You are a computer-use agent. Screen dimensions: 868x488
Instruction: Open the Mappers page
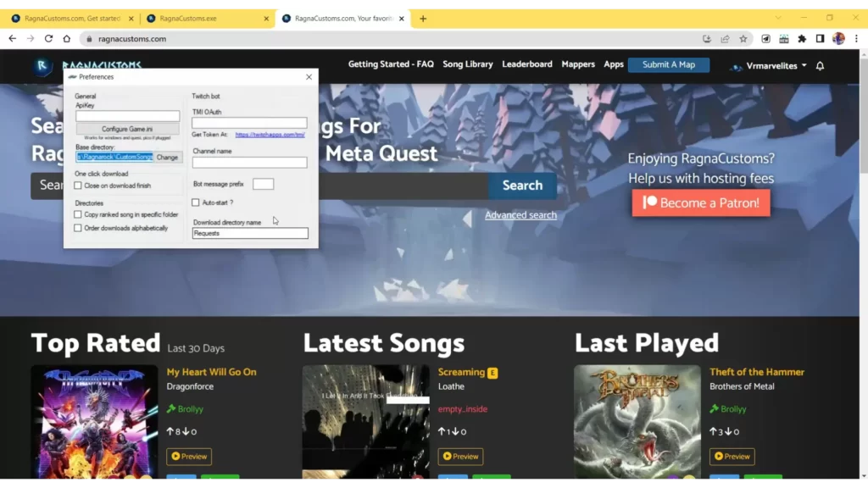pos(578,64)
